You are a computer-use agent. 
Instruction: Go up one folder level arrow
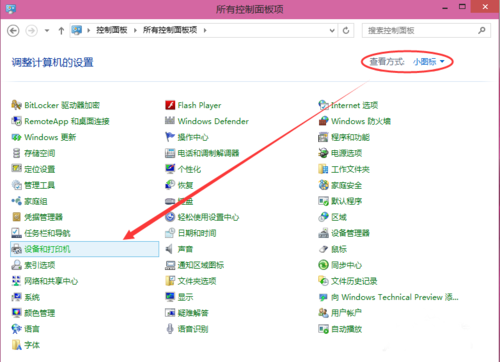tap(61, 31)
